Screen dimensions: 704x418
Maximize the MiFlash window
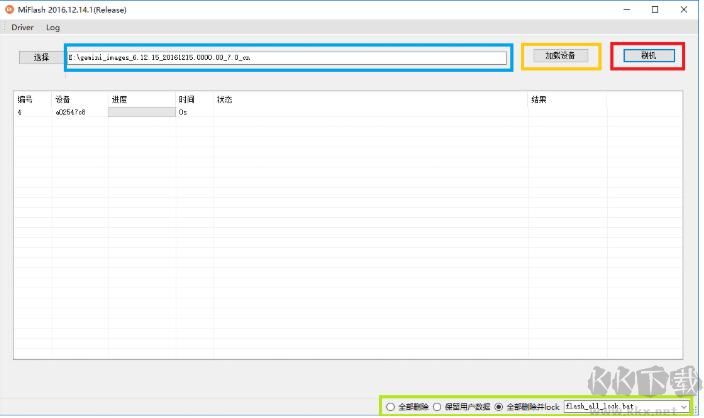coord(655,9)
